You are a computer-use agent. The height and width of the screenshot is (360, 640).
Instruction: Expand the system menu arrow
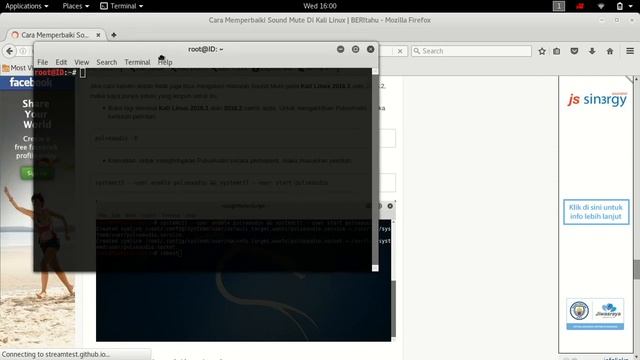(631, 6)
